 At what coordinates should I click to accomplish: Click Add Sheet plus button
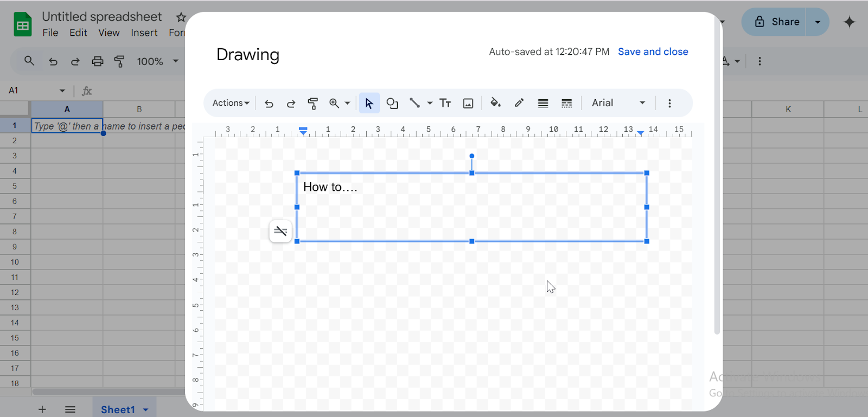[42, 409]
